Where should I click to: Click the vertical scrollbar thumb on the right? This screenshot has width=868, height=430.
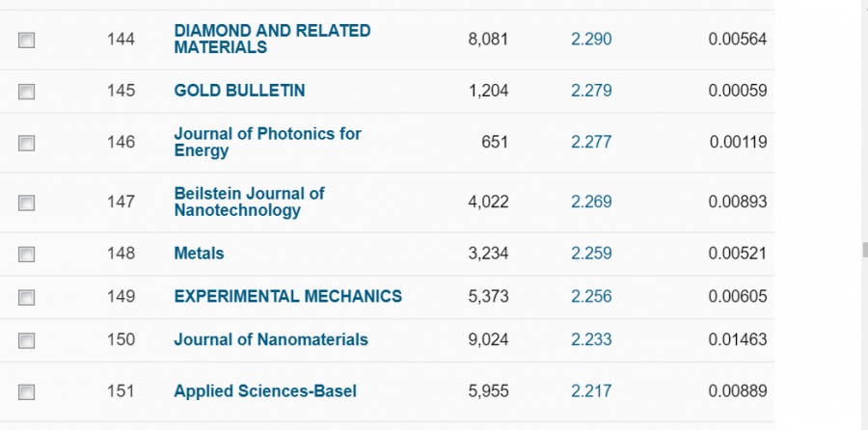pos(864,250)
